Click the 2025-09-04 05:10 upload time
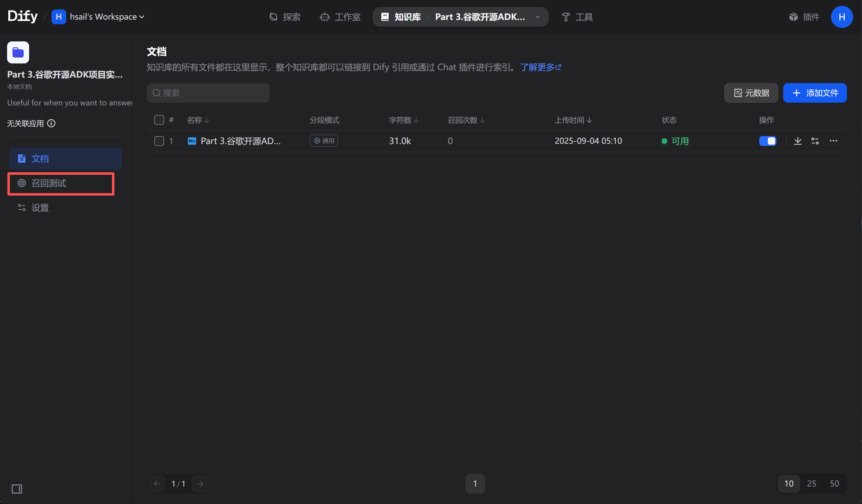 coord(588,141)
